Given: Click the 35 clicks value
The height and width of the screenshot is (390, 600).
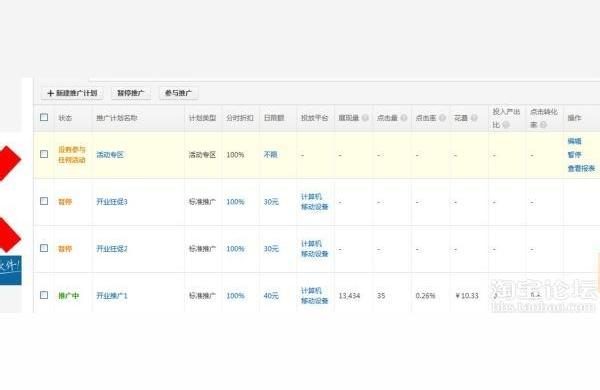Looking at the screenshot, I should 381,296.
